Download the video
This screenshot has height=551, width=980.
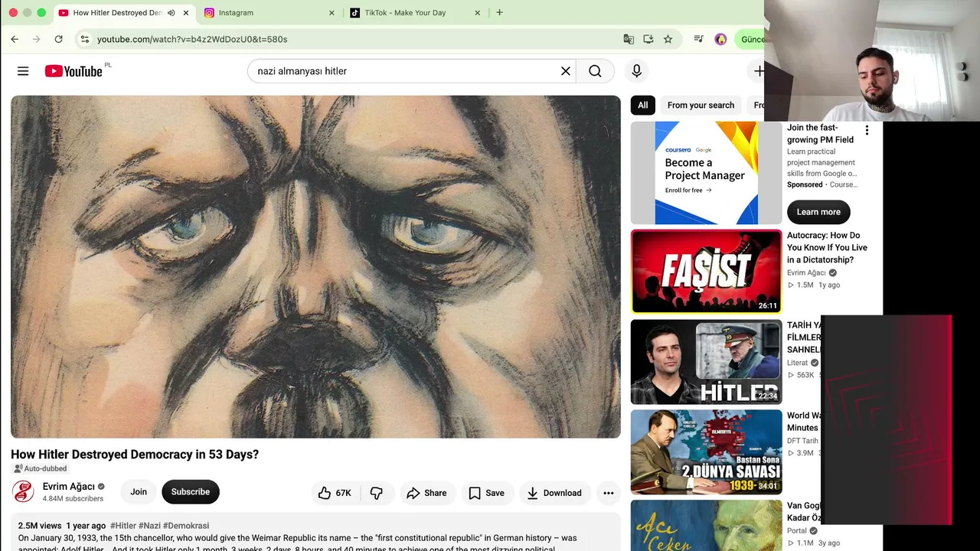click(554, 493)
